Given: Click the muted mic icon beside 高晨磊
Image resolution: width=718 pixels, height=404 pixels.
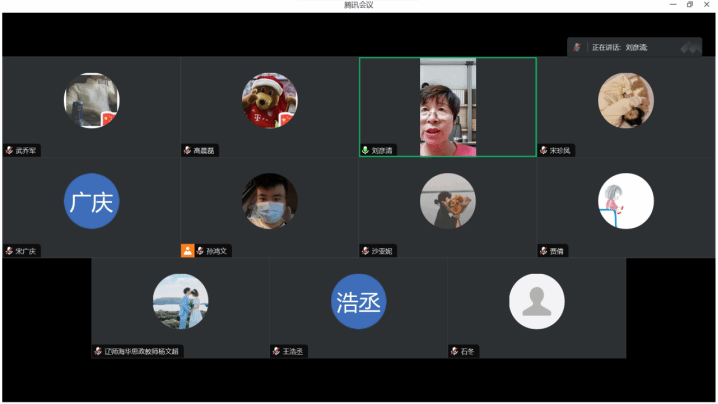Looking at the screenshot, I should click(x=187, y=151).
